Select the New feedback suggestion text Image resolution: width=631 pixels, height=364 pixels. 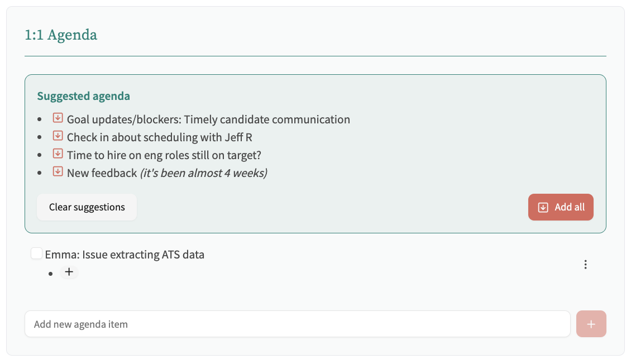(x=102, y=173)
